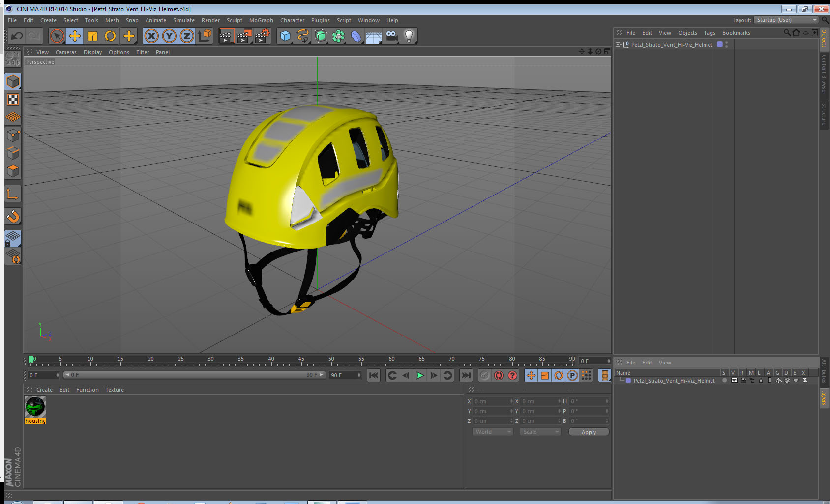Toggle the Z axis lock
830x504 pixels.
point(187,36)
